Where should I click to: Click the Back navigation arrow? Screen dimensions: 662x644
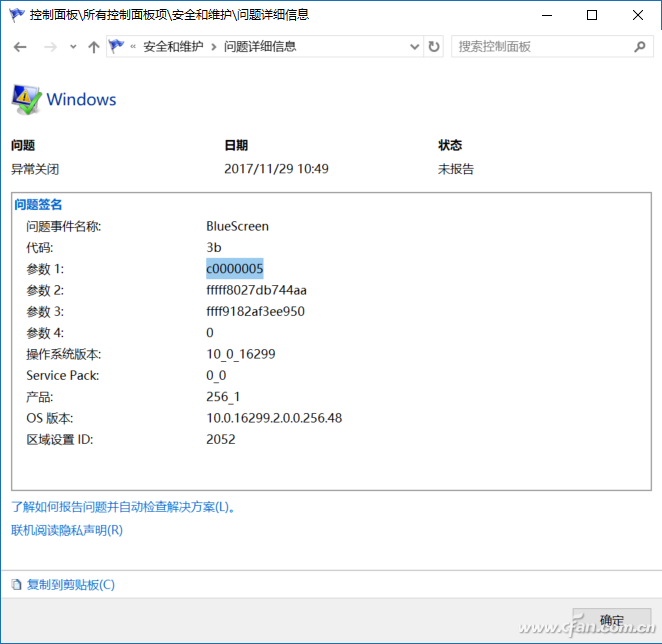20,47
